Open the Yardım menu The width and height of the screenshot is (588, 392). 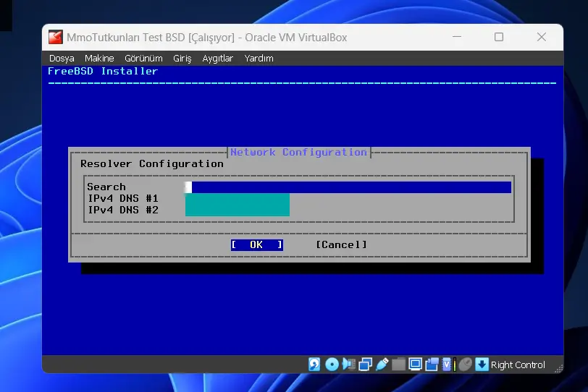point(259,59)
